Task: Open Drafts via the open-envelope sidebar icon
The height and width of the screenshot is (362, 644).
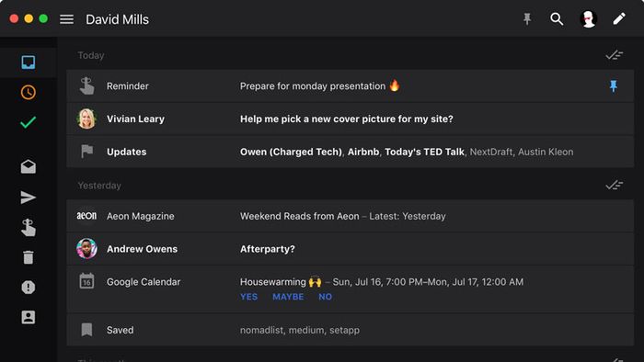Action: pyautogui.click(x=29, y=166)
